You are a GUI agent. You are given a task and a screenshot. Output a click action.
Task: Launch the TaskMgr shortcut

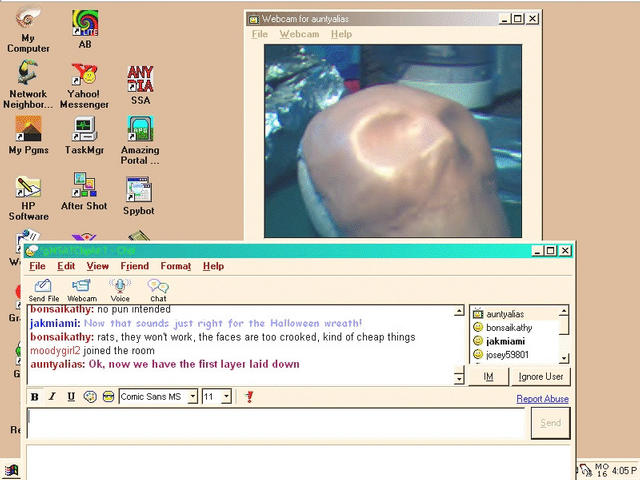(x=84, y=136)
